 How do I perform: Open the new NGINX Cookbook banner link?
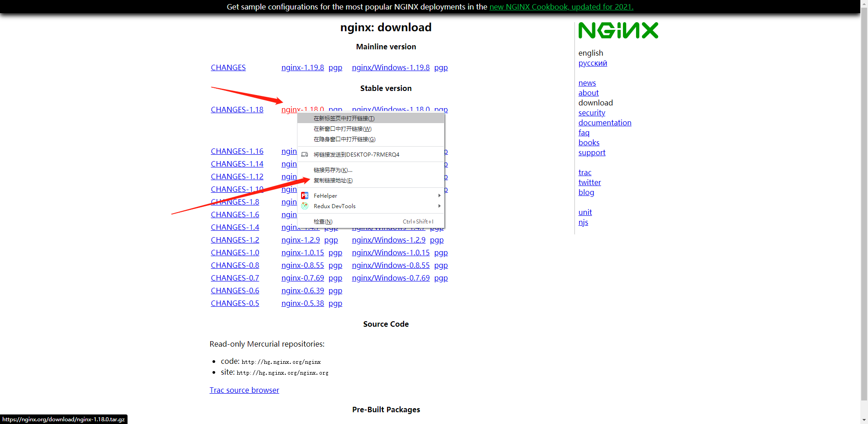tap(561, 7)
